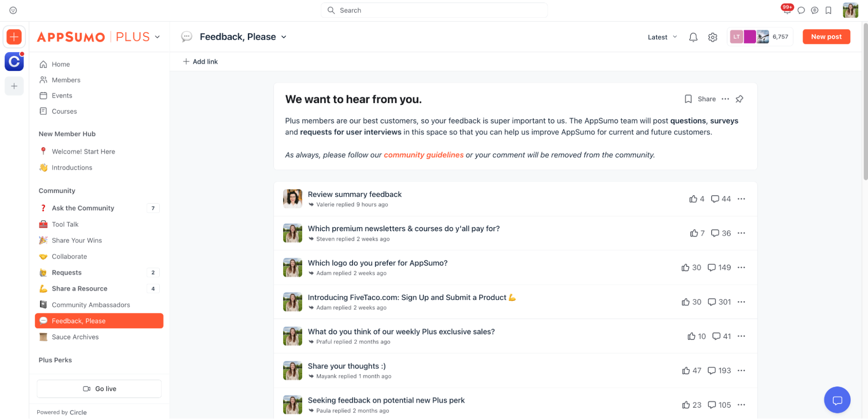Click the notification bell icon in space header
Image resolution: width=868 pixels, height=419 pixels.
(x=693, y=37)
